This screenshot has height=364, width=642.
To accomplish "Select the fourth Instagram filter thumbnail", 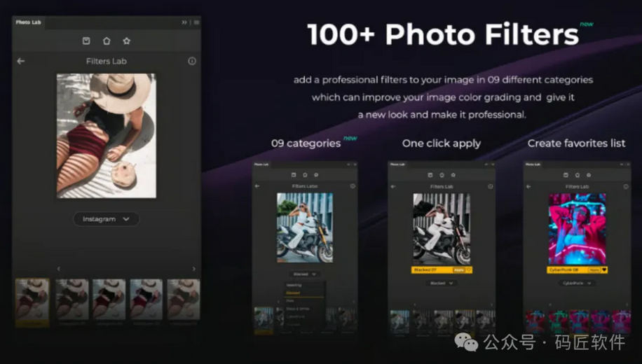I will pyautogui.click(x=146, y=300).
